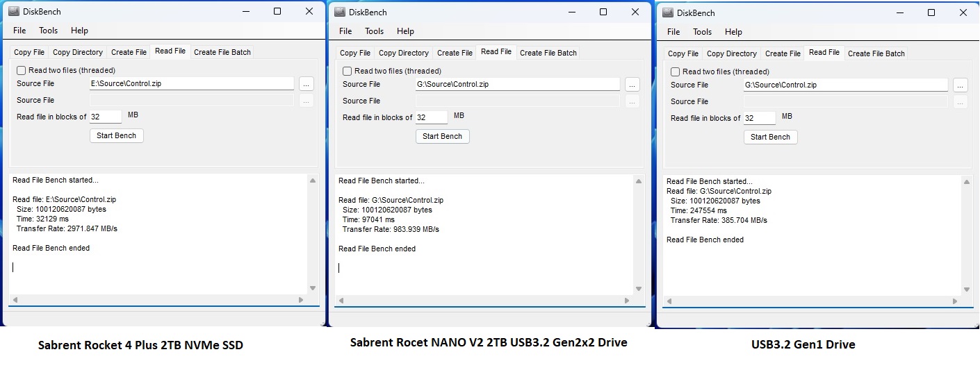Click log scroll-up arrow in Gen1 window

pos(967,182)
